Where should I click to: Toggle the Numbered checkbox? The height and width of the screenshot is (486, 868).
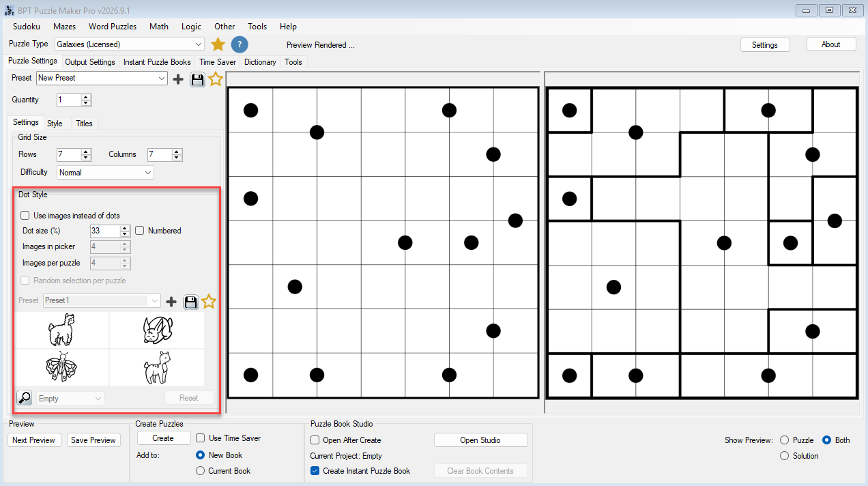click(140, 231)
